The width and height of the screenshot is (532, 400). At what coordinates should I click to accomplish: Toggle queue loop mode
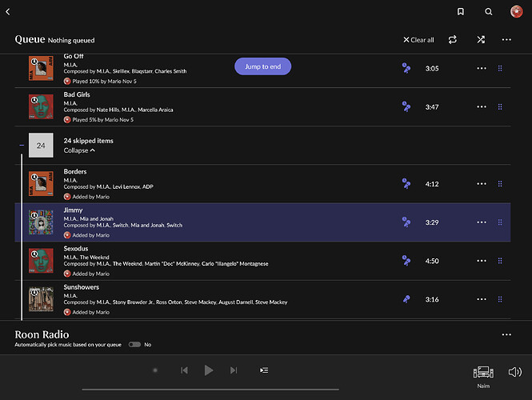click(452, 40)
